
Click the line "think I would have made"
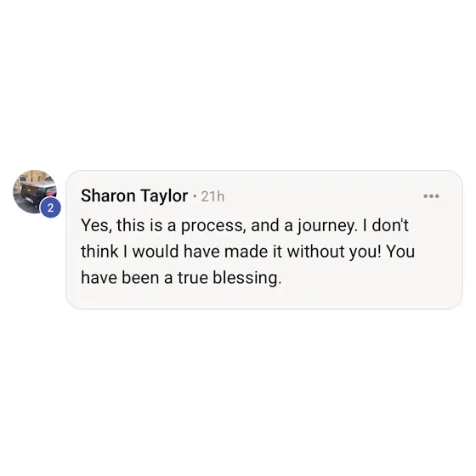[247, 252]
